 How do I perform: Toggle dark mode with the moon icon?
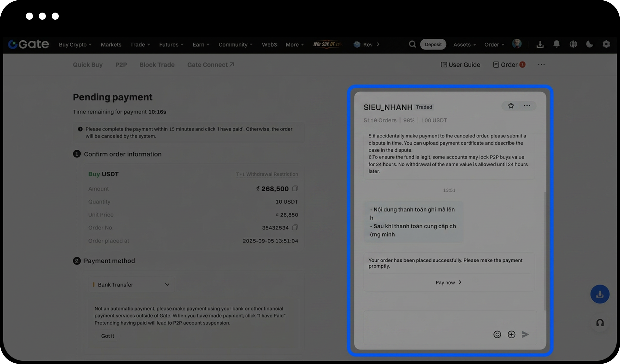coord(589,44)
